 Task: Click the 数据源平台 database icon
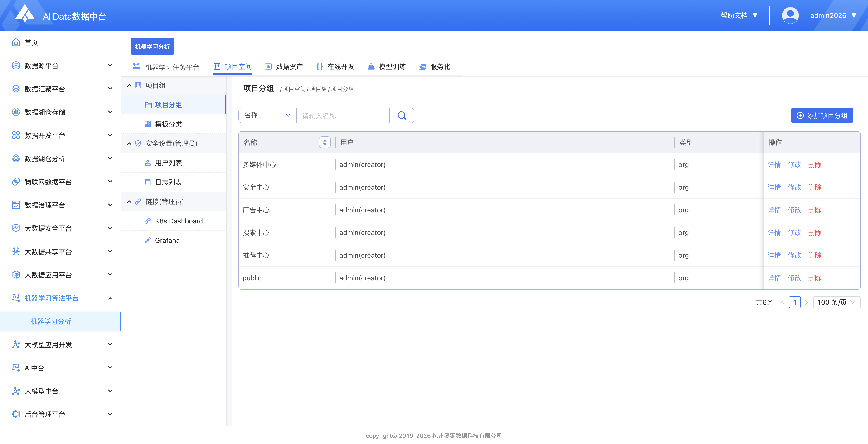click(16, 66)
